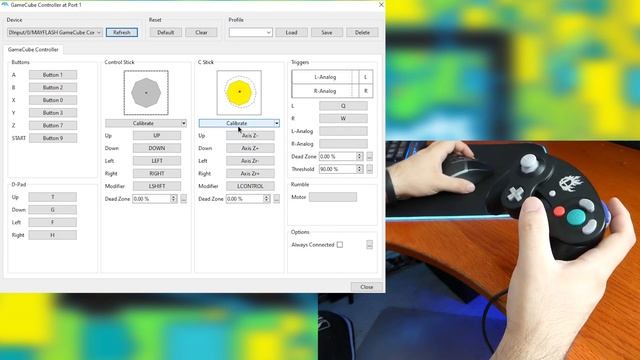
Task: Click the Save profile button
Action: click(x=327, y=32)
